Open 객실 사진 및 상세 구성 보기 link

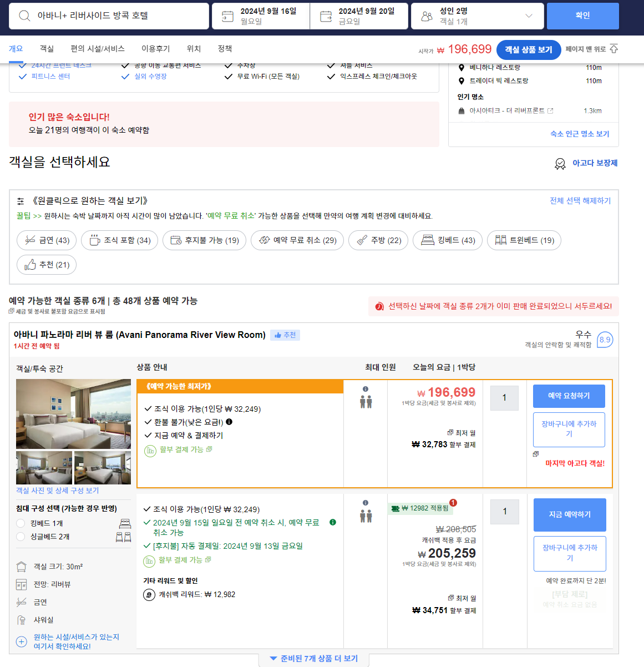58,491
